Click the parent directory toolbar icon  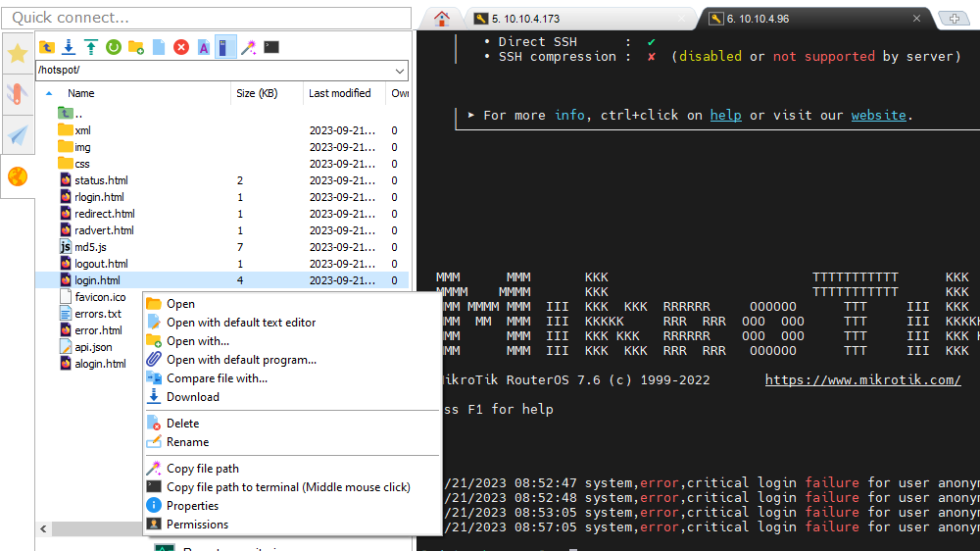click(46, 47)
